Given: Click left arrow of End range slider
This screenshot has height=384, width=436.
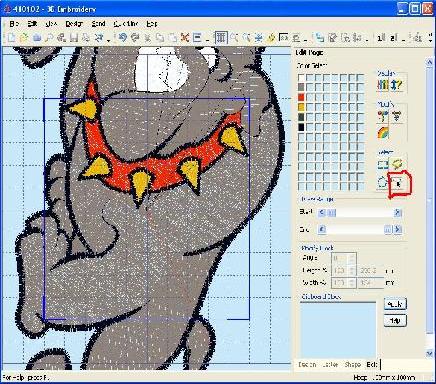Looking at the screenshot, I should point(322,229).
